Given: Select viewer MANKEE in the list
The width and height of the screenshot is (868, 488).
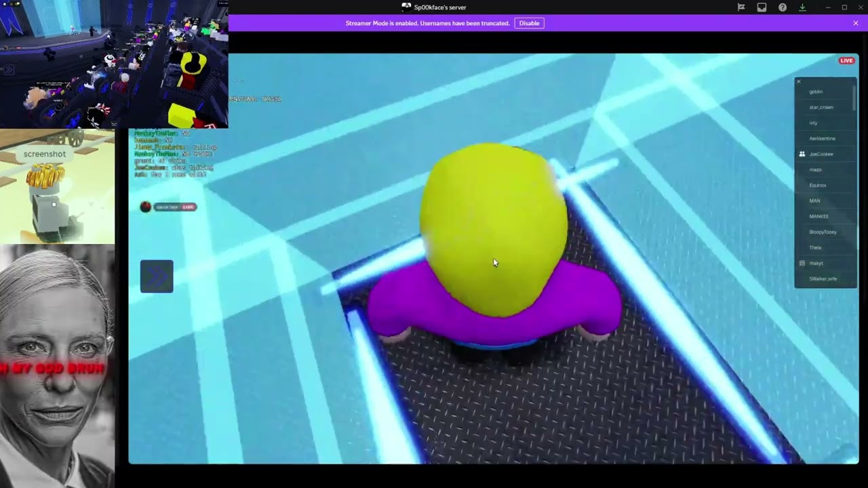Looking at the screenshot, I should tap(818, 216).
